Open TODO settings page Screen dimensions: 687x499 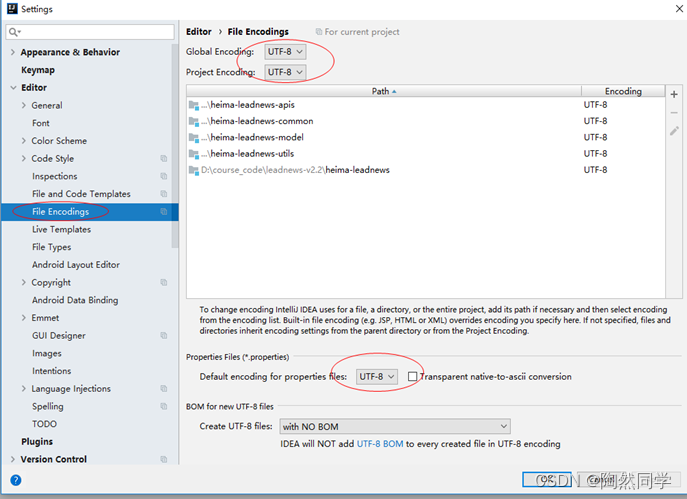[x=44, y=424]
